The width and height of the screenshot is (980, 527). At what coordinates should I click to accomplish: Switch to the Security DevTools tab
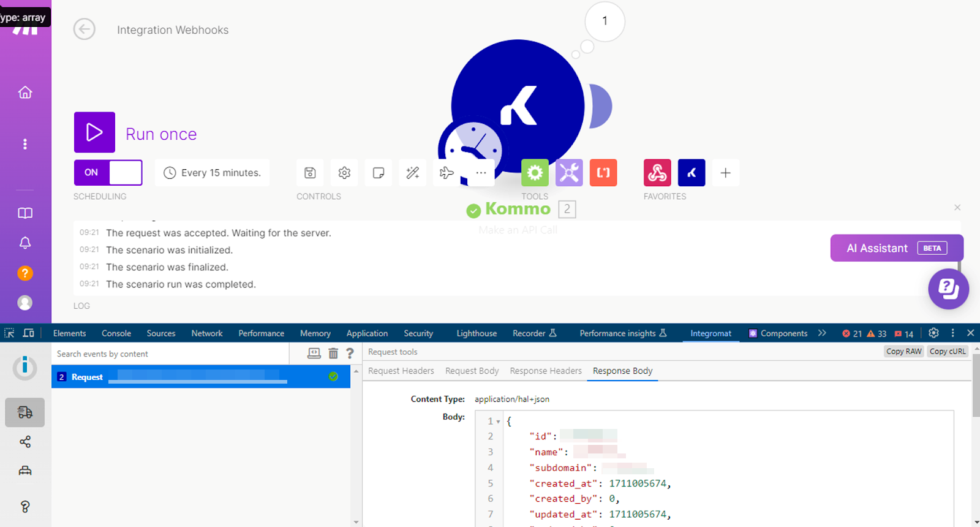pos(418,333)
